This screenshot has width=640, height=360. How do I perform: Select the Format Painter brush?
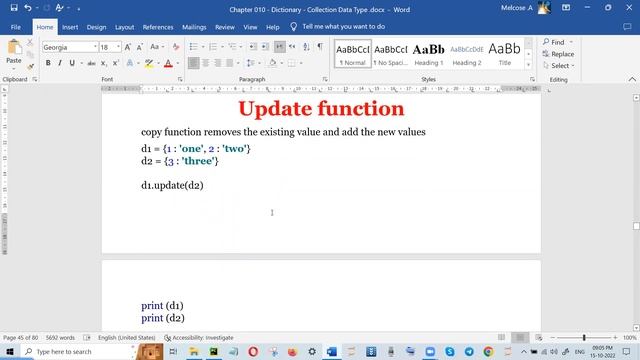[30, 66]
